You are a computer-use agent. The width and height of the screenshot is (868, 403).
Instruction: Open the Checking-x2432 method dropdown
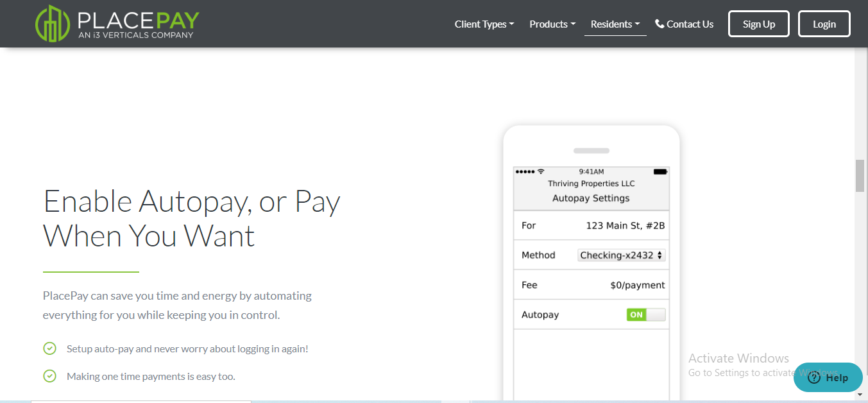(x=622, y=255)
